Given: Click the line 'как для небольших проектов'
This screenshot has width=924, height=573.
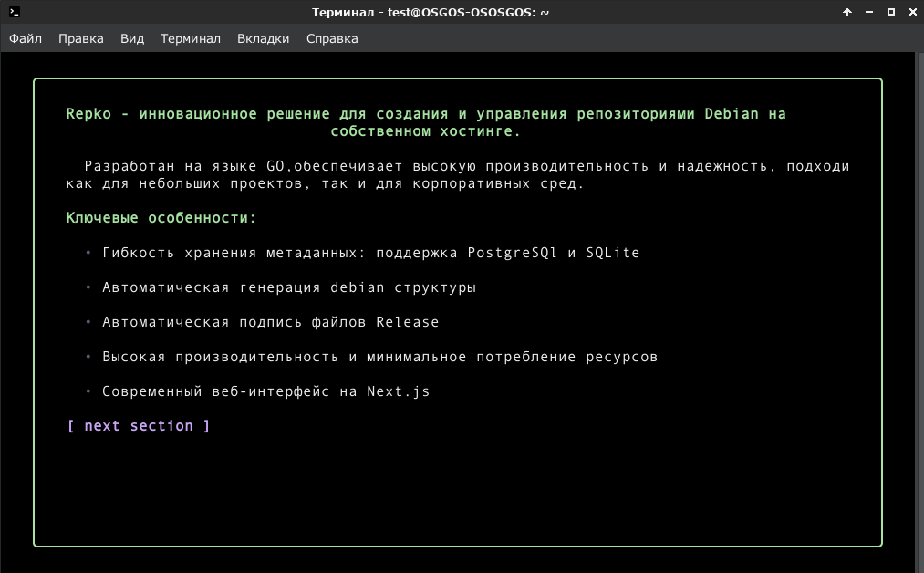Looking at the screenshot, I should pos(325,183).
